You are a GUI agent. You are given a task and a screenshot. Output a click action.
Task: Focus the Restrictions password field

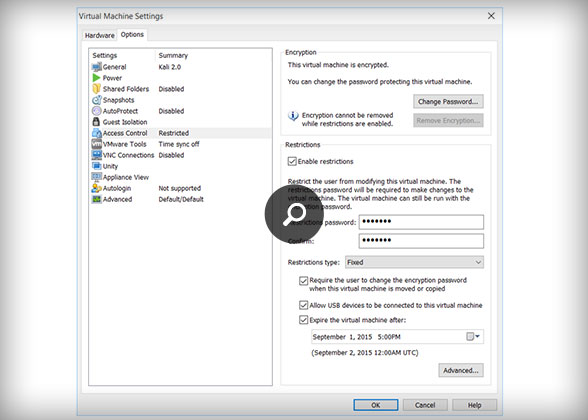(x=421, y=222)
